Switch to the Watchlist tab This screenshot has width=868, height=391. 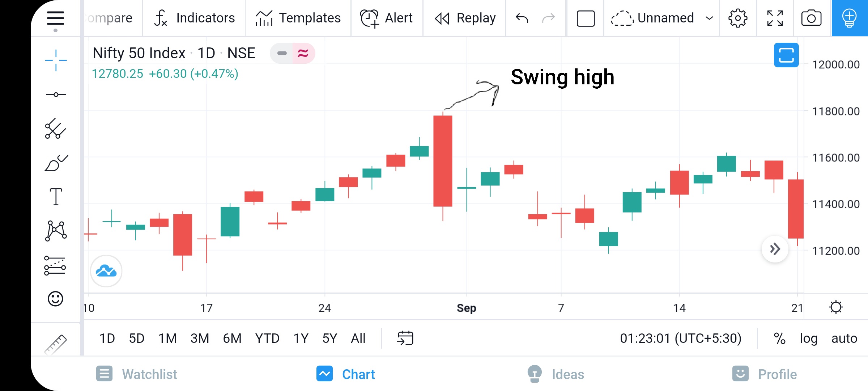pos(136,374)
